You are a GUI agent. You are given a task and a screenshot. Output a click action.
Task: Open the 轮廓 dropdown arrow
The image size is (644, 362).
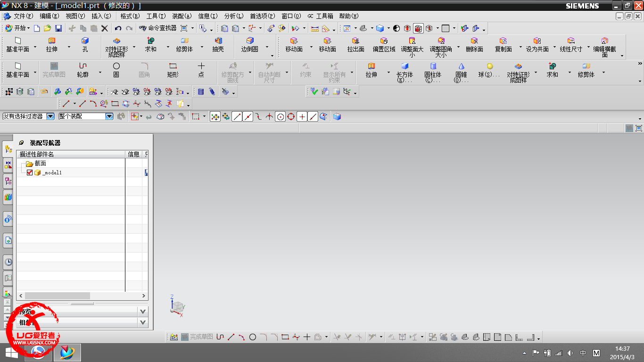coord(100,73)
